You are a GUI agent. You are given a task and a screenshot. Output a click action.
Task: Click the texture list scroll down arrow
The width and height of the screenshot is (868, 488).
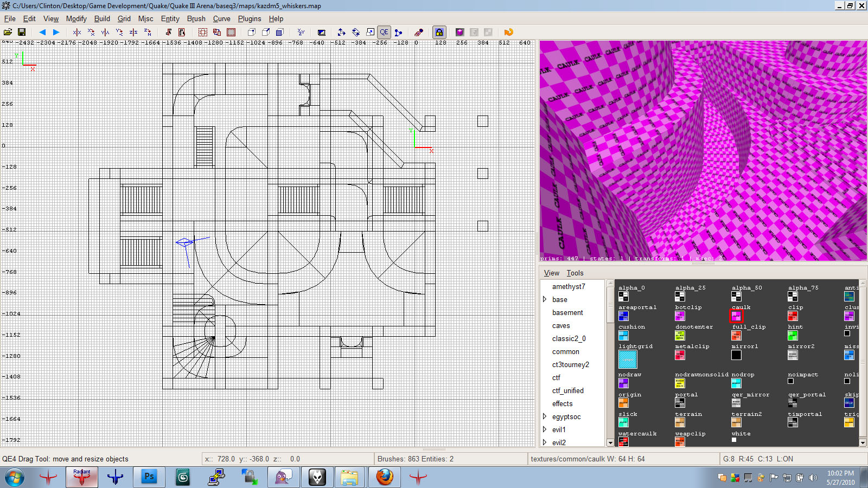pos(863,443)
